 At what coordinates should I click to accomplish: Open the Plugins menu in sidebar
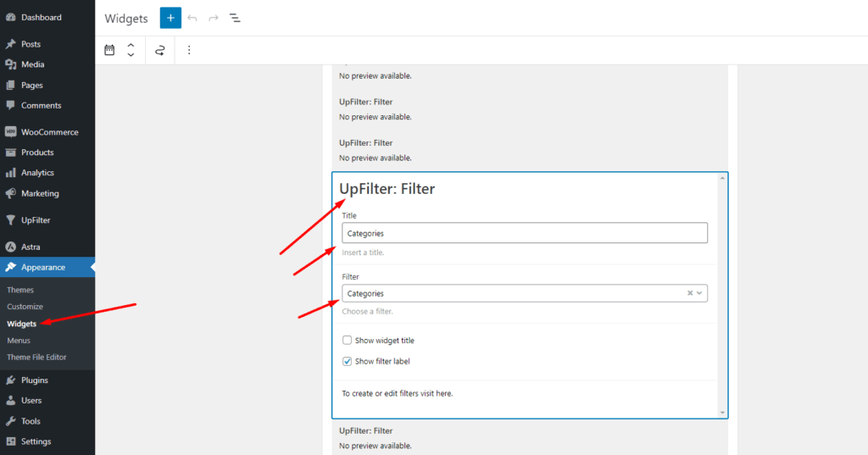(x=35, y=380)
